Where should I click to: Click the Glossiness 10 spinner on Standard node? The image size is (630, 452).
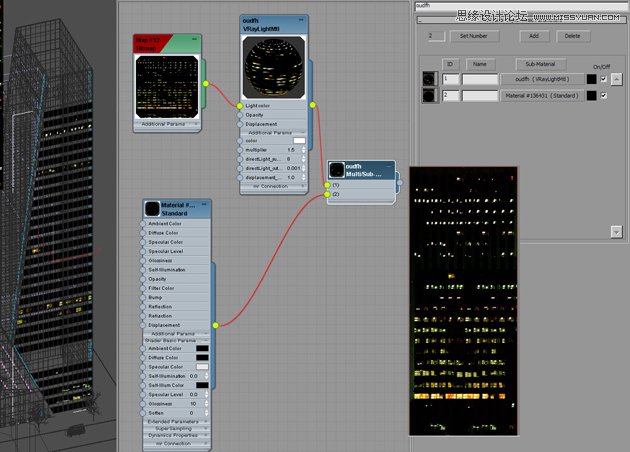pyautogui.click(x=207, y=404)
